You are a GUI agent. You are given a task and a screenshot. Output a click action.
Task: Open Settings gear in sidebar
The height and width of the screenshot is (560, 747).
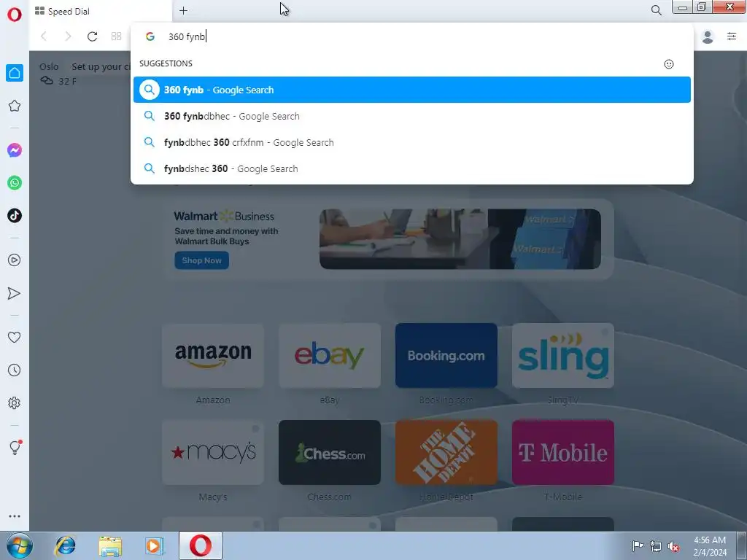pos(15,402)
